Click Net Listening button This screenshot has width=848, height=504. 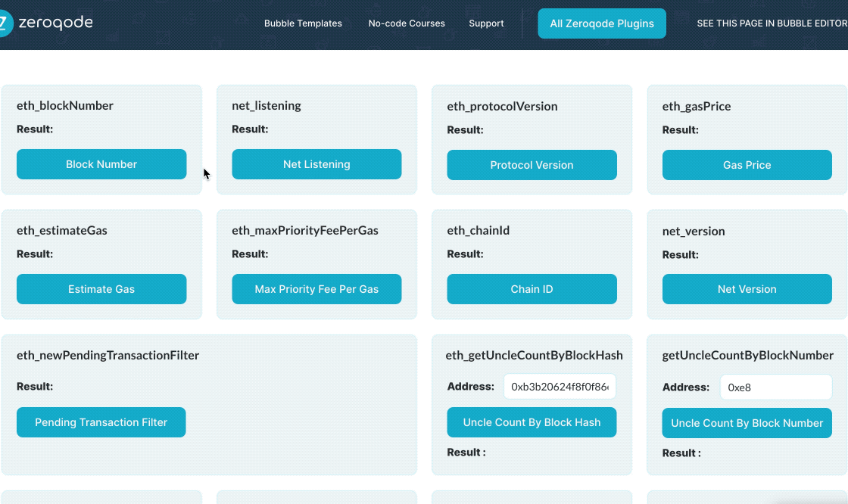pos(317,164)
